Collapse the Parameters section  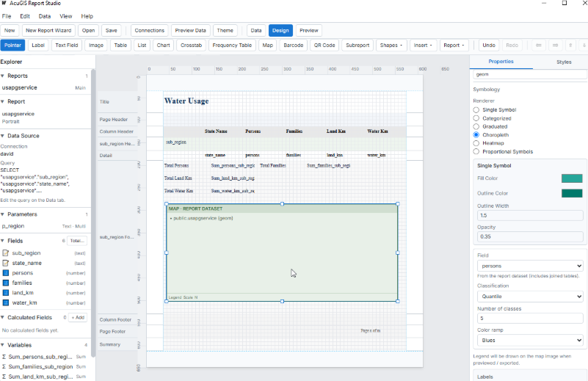3,214
